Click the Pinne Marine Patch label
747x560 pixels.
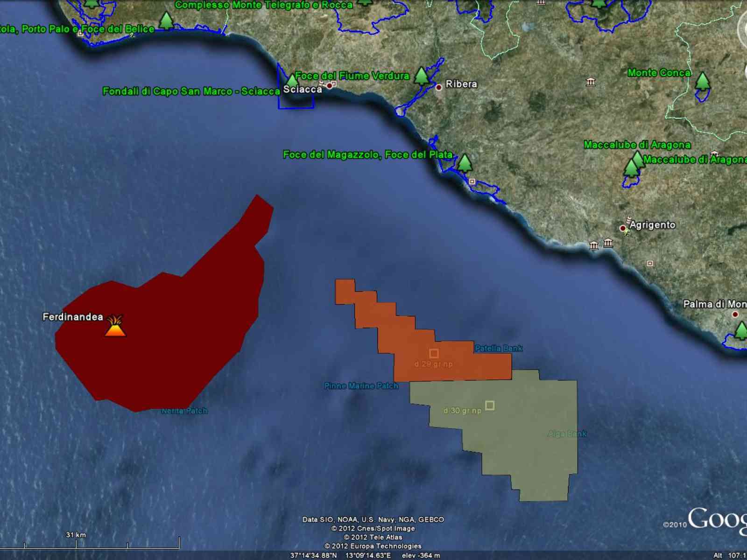click(361, 386)
